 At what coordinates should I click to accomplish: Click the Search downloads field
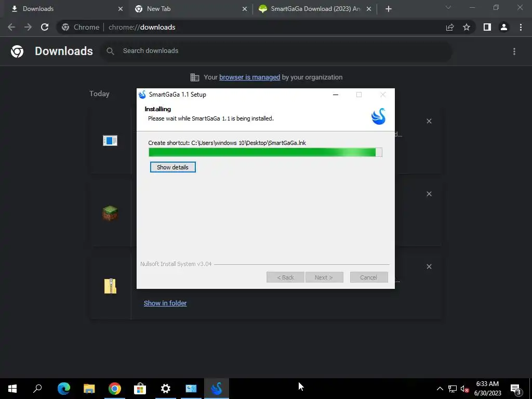276,51
